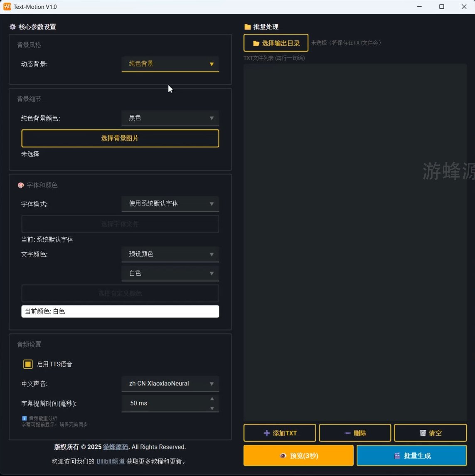Clear the list with 清空 button
Image resolution: width=475 pixels, height=476 pixels.
click(x=431, y=433)
